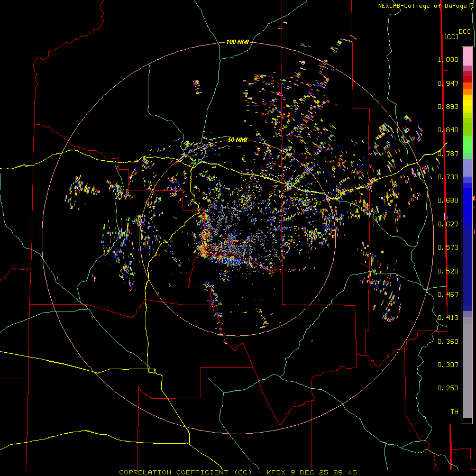Image resolution: width=476 pixels, height=476 pixels.
Task: Click the DCC legend heading
Action: click(464, 32)
